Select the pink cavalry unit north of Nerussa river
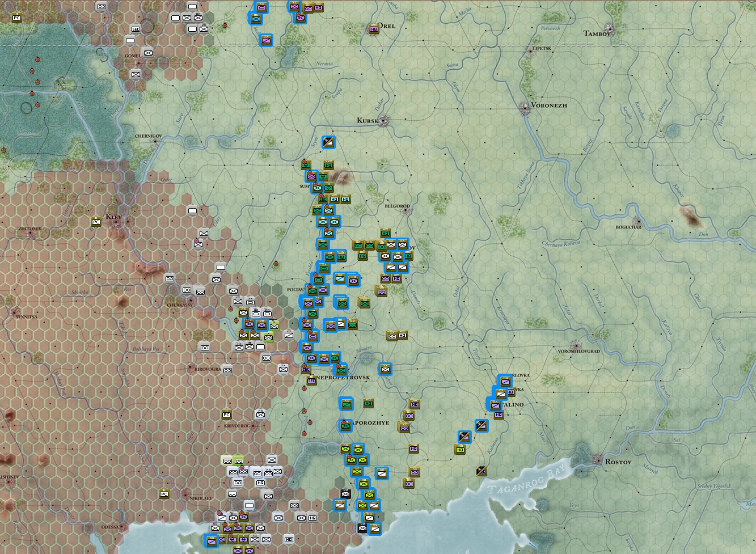Screen dimensions: 756x554 [x=267, y=40]
